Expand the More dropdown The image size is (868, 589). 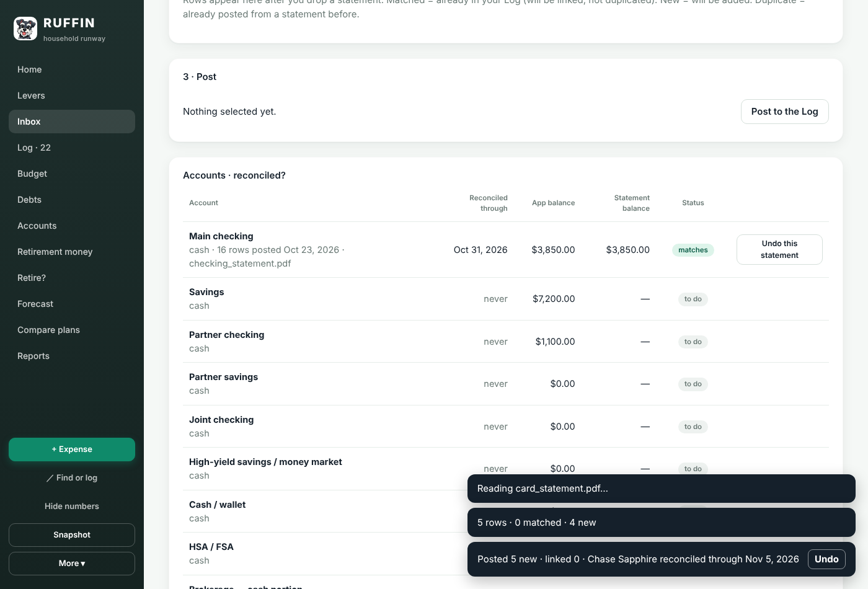72,564
